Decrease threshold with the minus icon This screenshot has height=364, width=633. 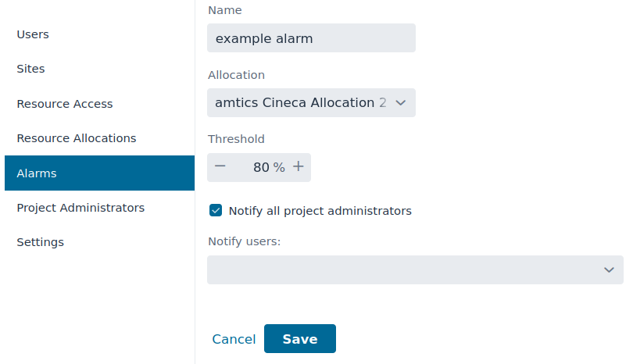(220, 167)
